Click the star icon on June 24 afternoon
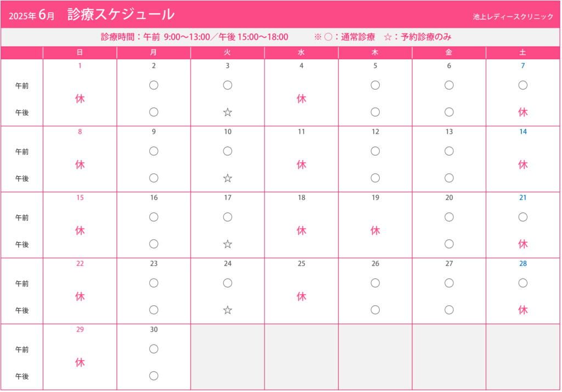562x392 pixels. tap(228, 310)
